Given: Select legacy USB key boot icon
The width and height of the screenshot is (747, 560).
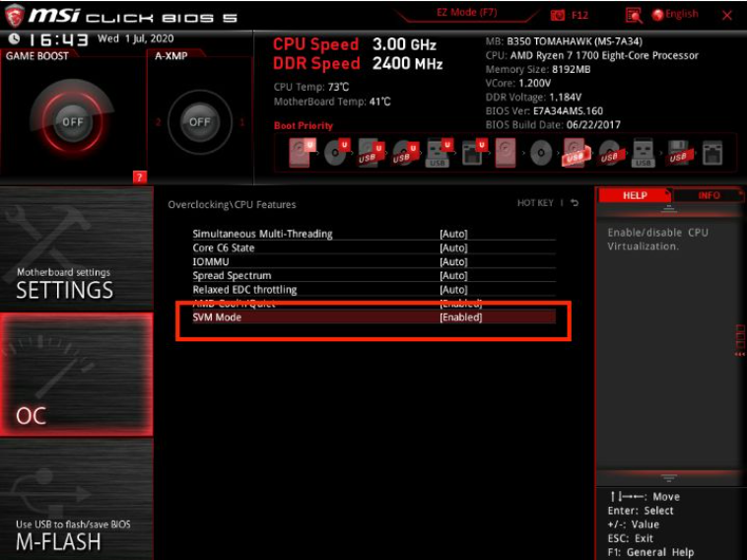Looking at the screenshot, I should (644, 153).
